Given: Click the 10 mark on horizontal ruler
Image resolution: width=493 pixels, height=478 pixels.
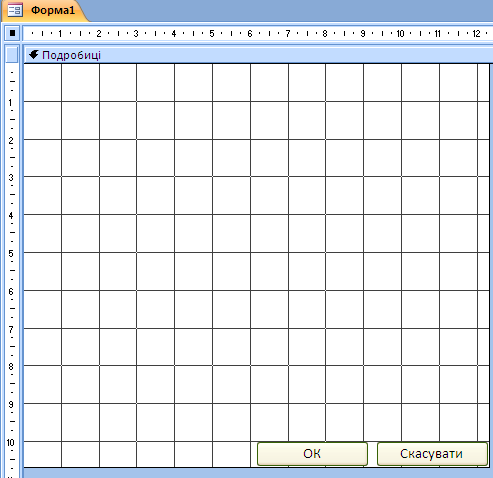Looking at the screenshot, I should (400, 33).
